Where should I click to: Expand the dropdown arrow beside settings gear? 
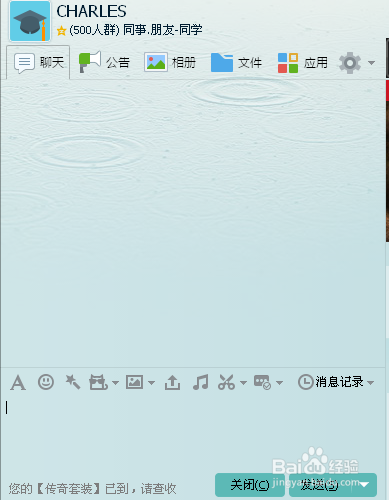(x=371, y=63)
